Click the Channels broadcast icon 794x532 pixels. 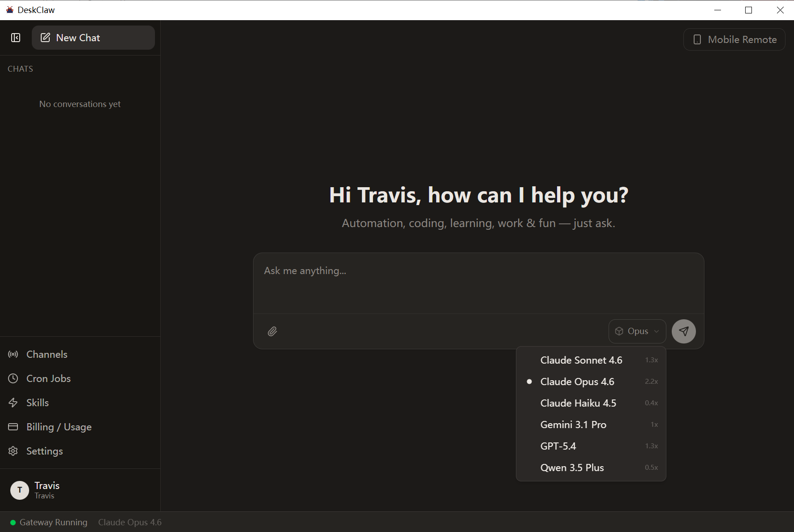[x=13, y=354]
